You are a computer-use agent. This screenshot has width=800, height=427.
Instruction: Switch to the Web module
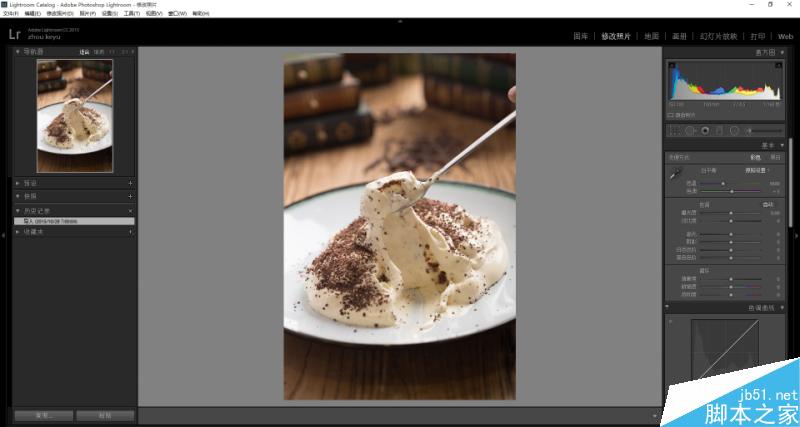point(785,36)
